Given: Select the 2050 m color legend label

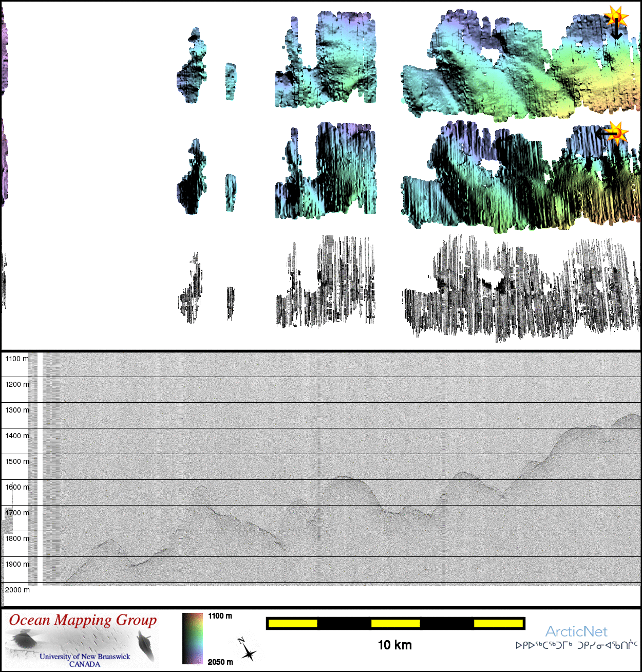Looking at the screenshot, I should 220,662.
